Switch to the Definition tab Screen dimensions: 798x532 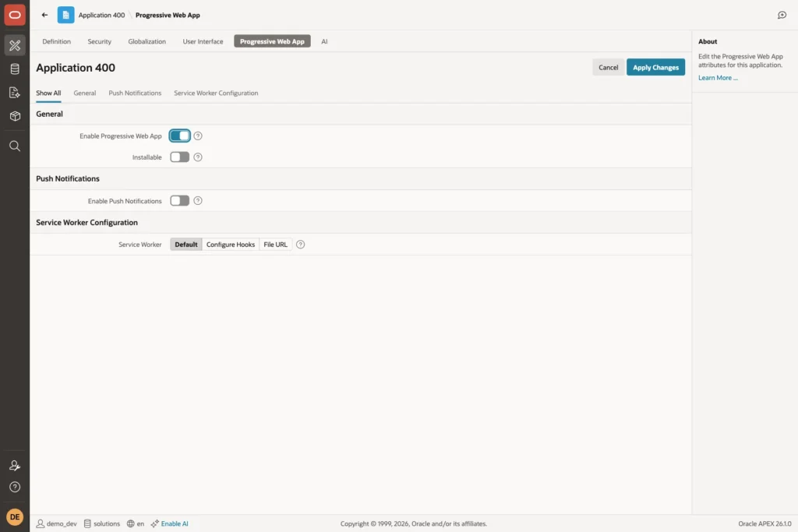(x=56, y=41)
